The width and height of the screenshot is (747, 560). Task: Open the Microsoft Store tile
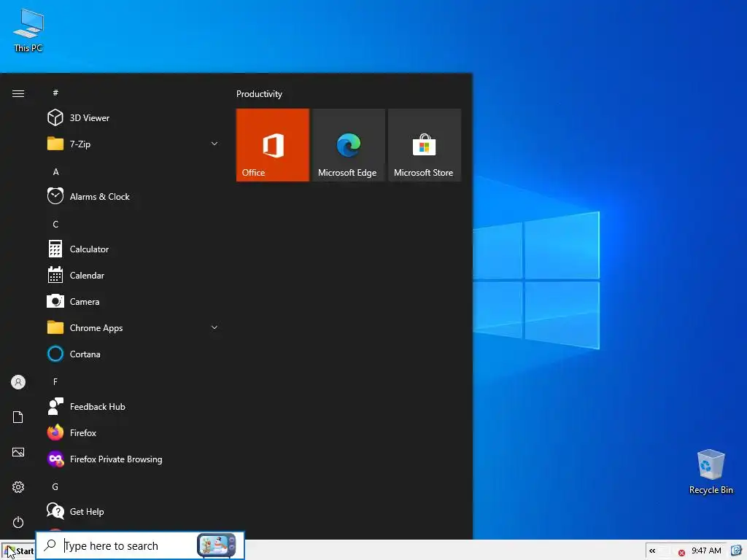(425, 145)
